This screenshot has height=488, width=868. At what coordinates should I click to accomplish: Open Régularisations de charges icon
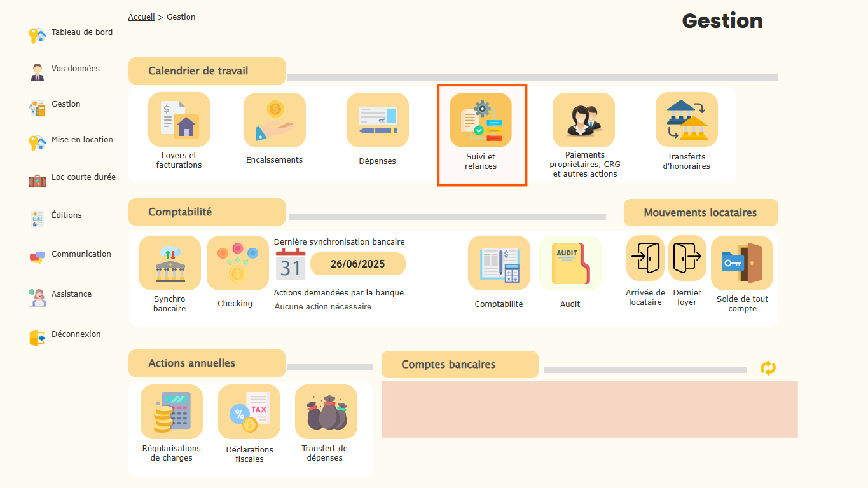pos(171,412)
